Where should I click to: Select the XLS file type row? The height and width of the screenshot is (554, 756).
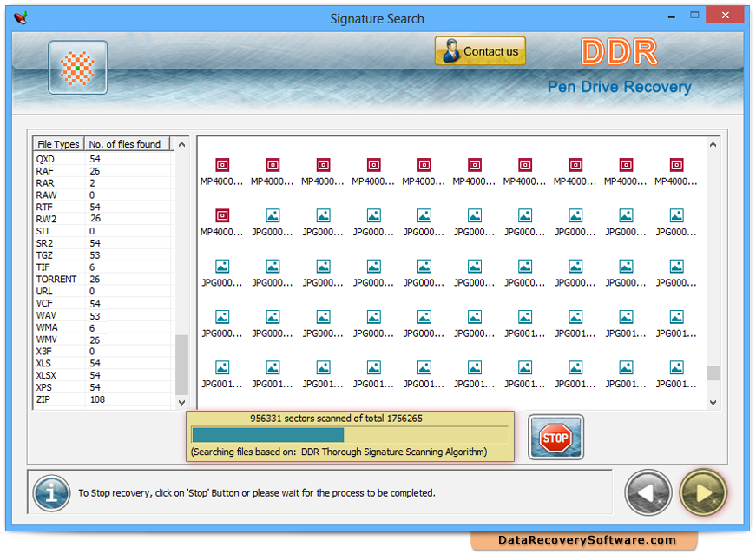coord(103,363)
